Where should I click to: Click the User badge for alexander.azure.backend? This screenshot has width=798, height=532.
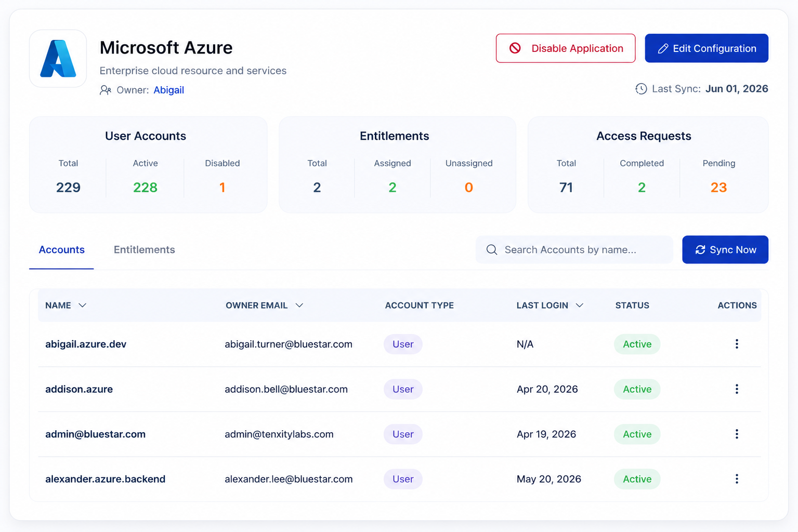click(403, 479)
